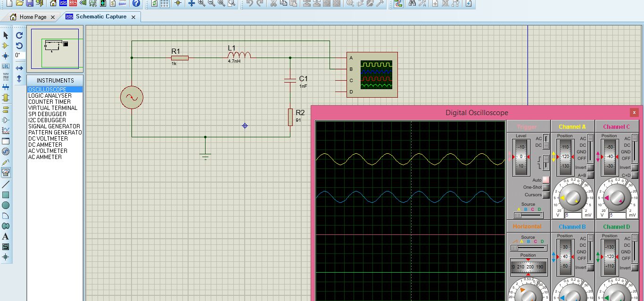Click the Channel A voltage scale knob
This screenshot has height=301, width=644.
(x=574, y=198)
